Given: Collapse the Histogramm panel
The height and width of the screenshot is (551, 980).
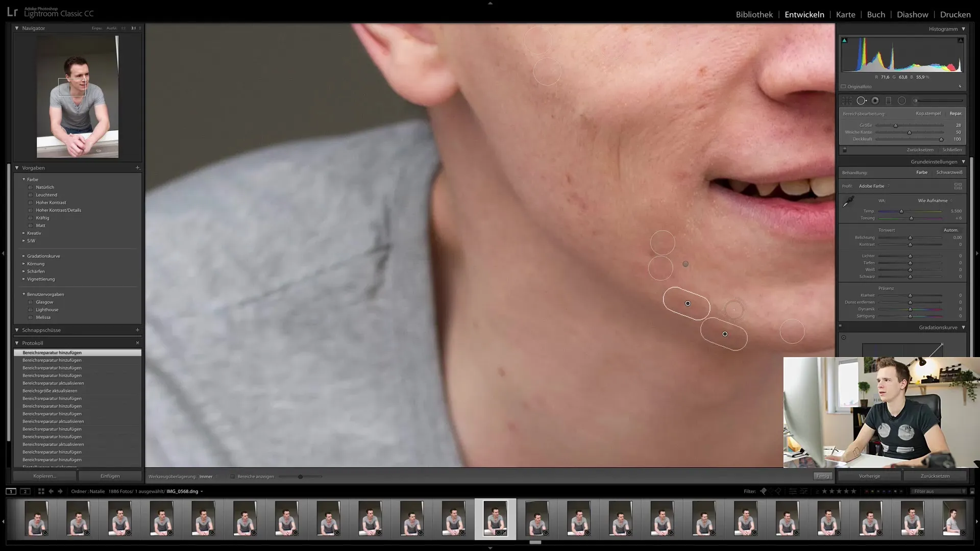Looking at the screenshot, I should [x=963, y=29].
